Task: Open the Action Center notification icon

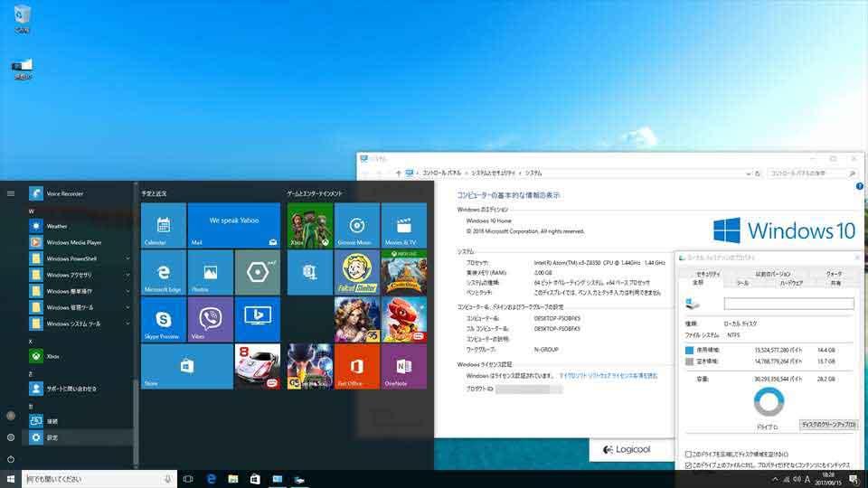Action: (854, 479)
